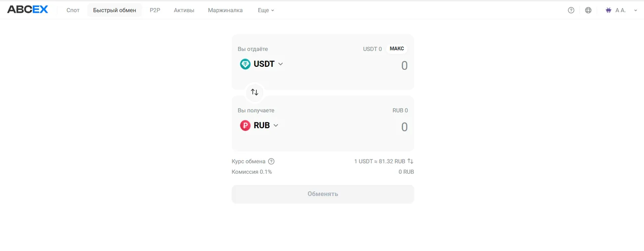
Task: Click the user avatar icon
Action: pyautogui.click(x=608, y=10)
